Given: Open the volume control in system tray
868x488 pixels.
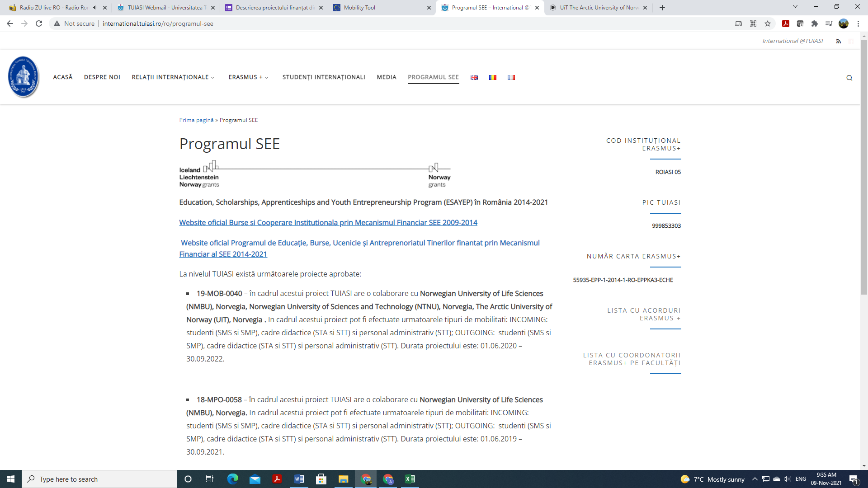Looking at the screenshot, I should pyautogui.click(x=787, y=479).
